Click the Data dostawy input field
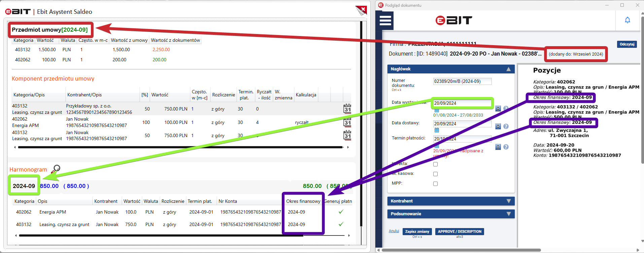The image size is (644, 253). 462,124
